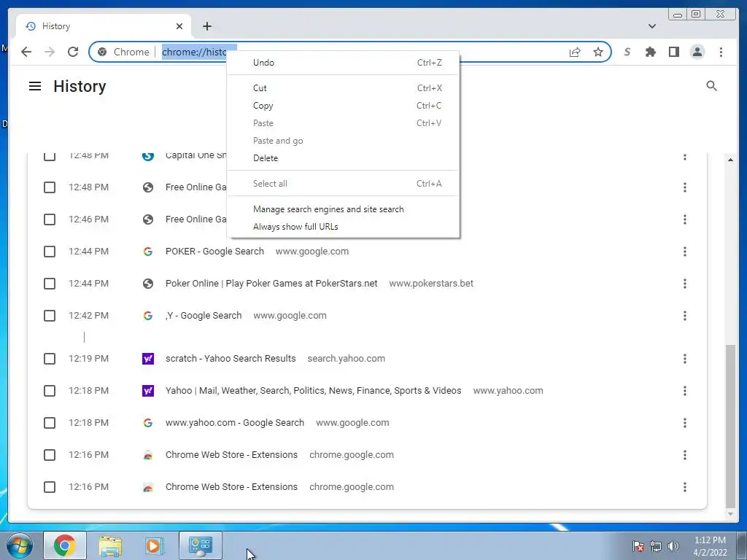Close the History tab
Screen dimensions: 747x560
pyautogui.click(x=179, y=26)
